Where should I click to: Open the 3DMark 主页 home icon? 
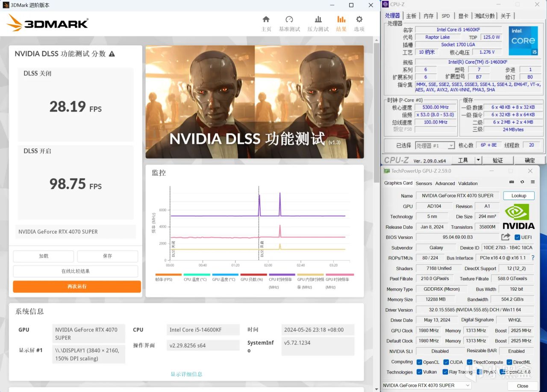click(266, 20)
